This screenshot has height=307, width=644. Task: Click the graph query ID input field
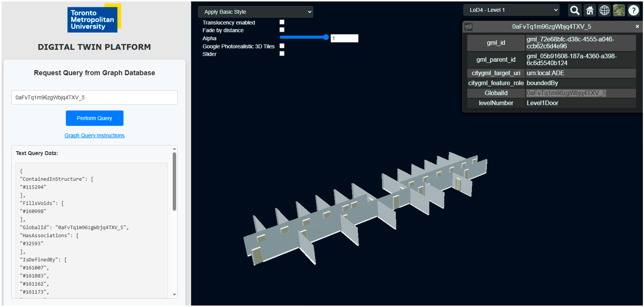pos(94,97)
